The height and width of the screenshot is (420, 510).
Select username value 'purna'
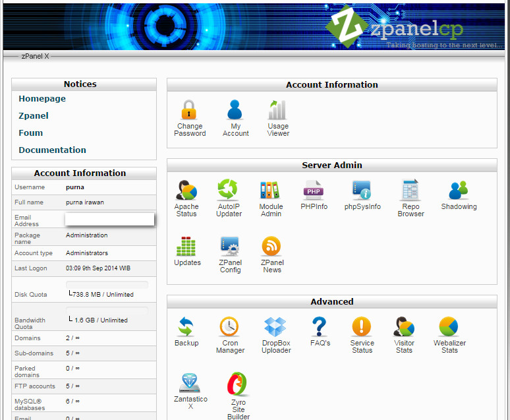tap(75, 187)
